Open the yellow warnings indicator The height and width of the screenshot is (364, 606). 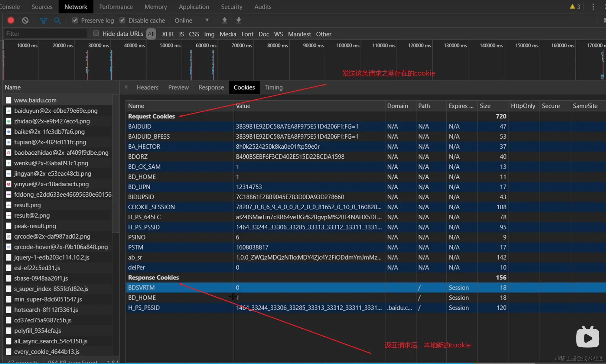[x=575, y=7]
